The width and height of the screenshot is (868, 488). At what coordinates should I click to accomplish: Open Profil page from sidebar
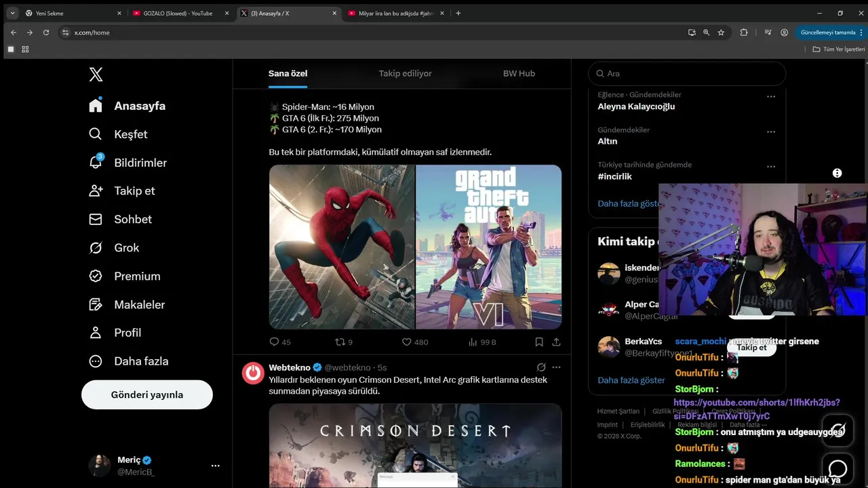click(x=115, y=333)
